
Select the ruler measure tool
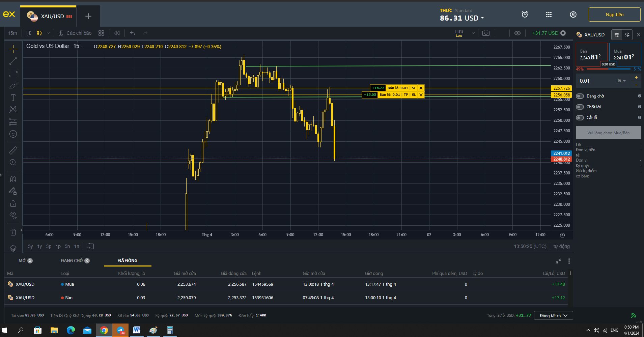[13, 150]
